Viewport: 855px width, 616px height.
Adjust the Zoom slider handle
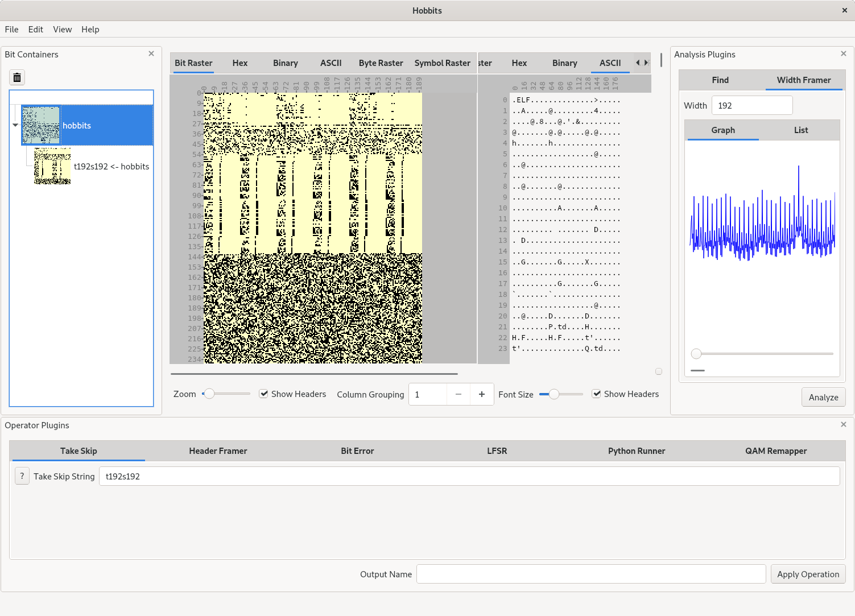click(209, 394)
